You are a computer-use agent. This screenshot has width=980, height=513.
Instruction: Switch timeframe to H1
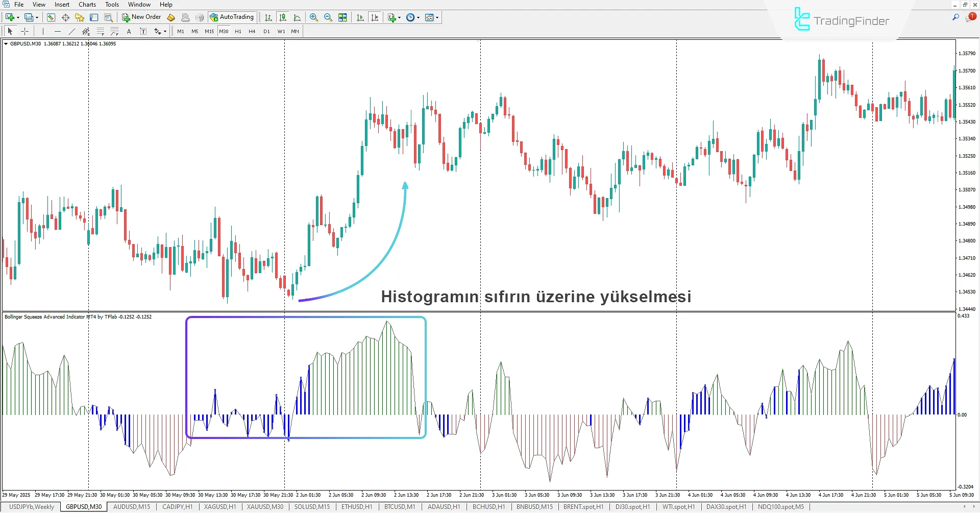(238, 32)
